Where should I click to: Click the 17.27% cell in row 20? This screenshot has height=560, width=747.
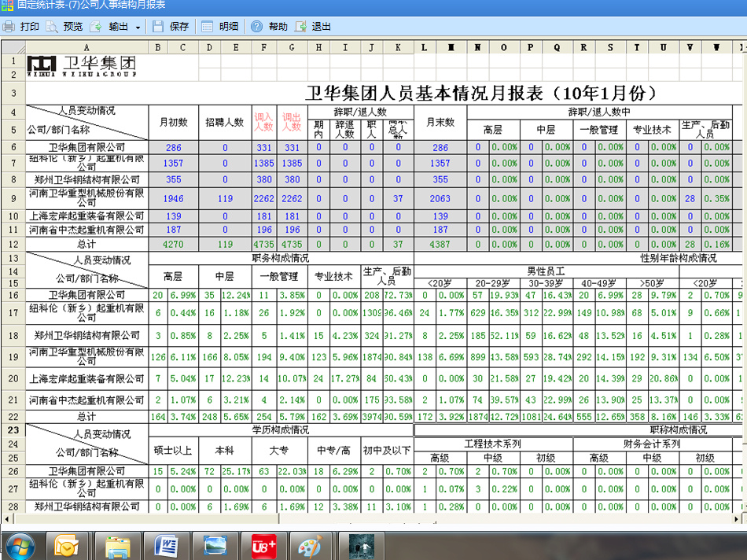point(344,378)
